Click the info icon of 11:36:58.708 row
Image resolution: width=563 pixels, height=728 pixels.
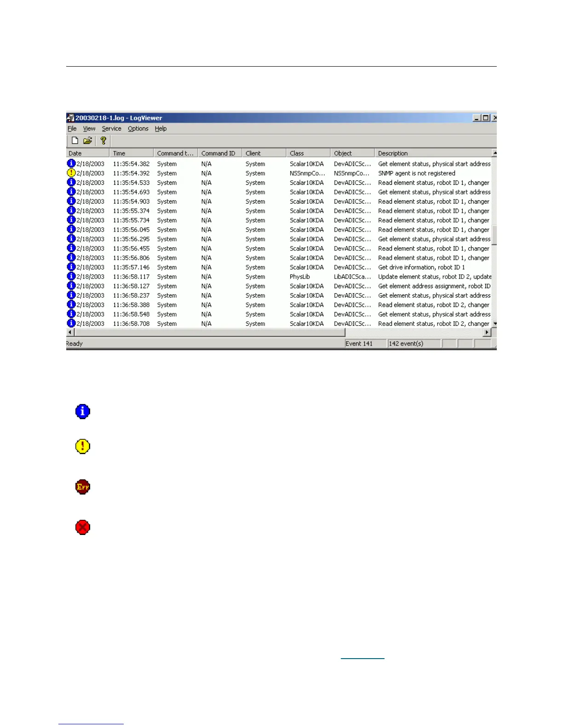(71, 323)
